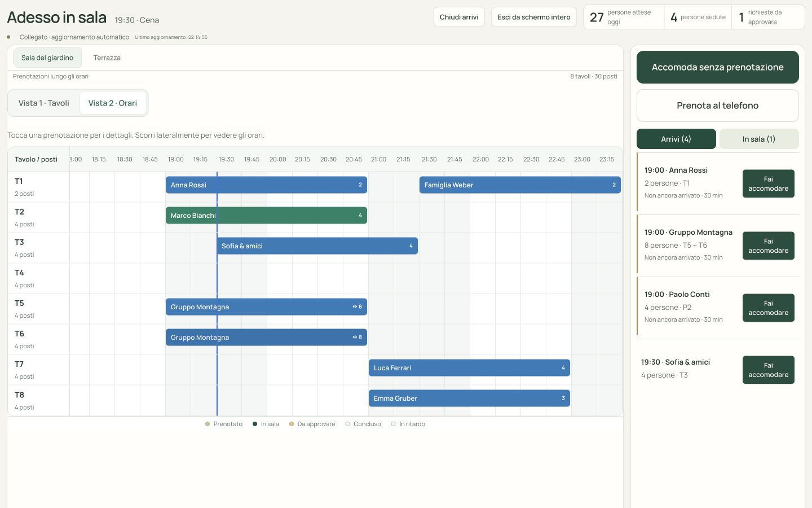Click the Chiudi arrivi button

(x=459, y=17)
